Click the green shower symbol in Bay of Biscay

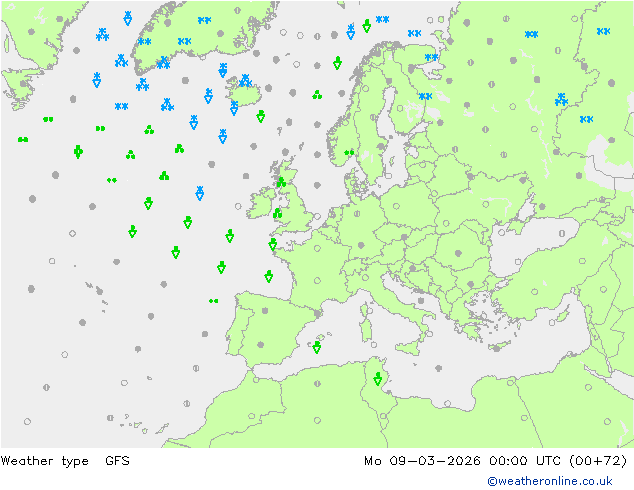point(268,276)
